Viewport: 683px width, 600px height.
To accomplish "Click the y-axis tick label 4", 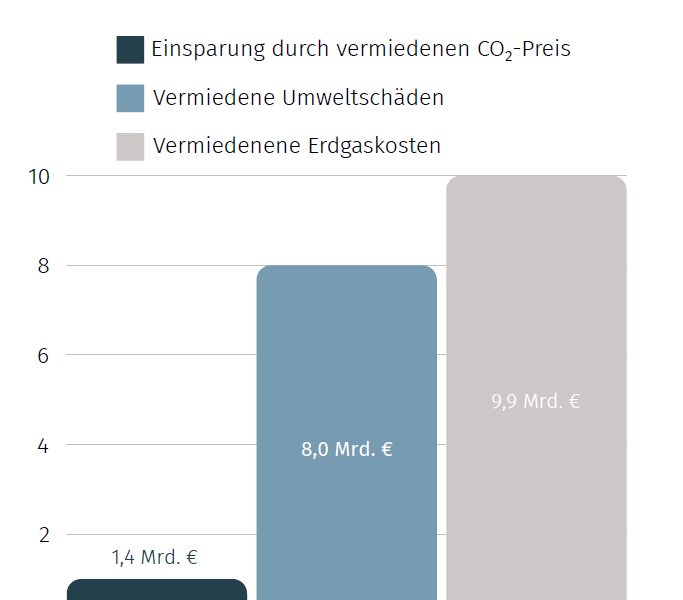I will pos(43,446).
